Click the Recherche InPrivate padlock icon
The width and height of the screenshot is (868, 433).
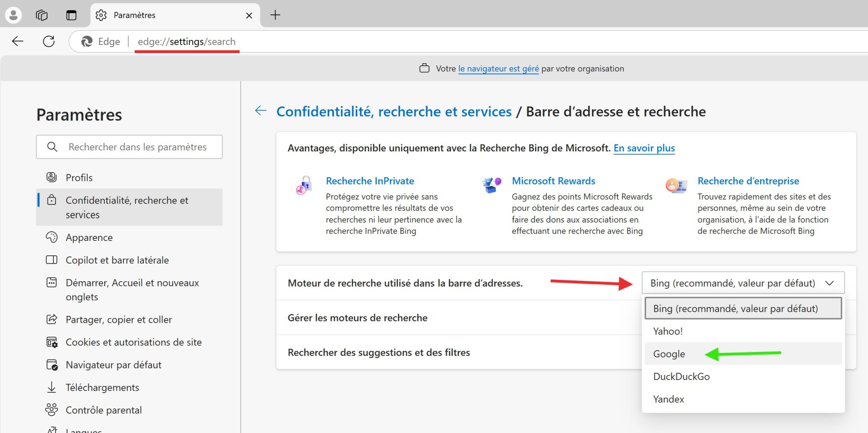click(303, 185)
